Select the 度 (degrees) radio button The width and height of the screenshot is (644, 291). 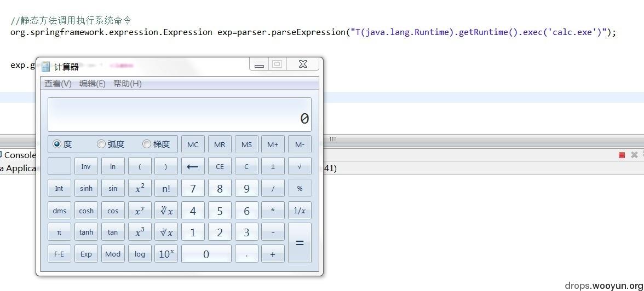tap(57, 144)
